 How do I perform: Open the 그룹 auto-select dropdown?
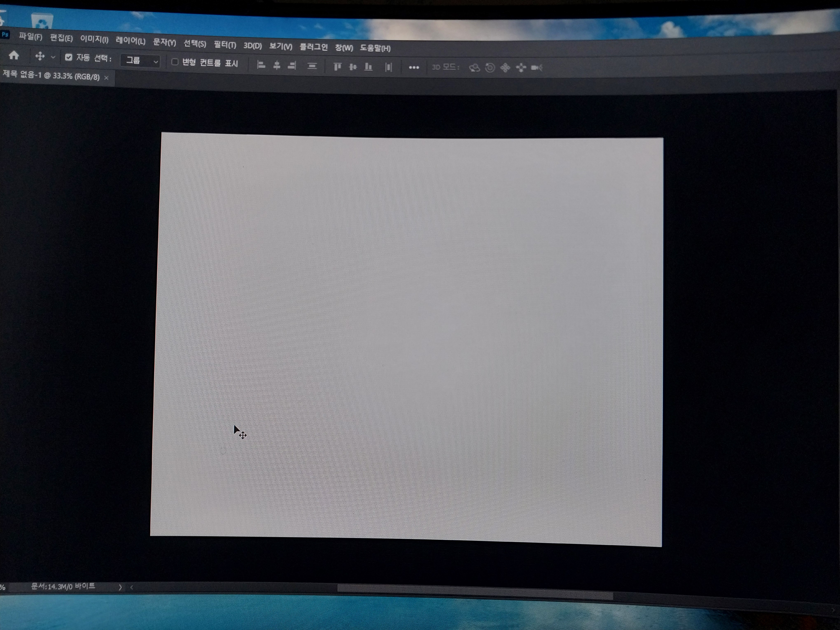(141, 61)
